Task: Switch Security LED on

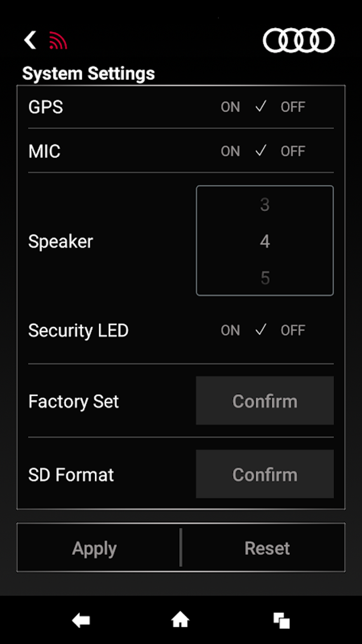Action: (x=230, y=330)
